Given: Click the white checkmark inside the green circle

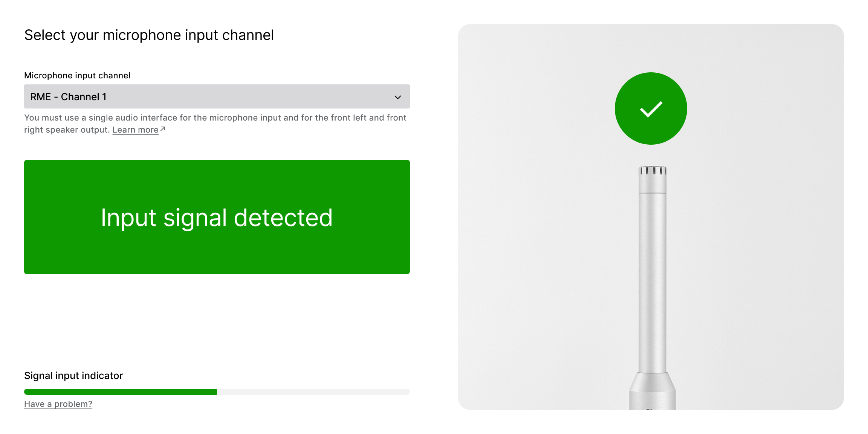Looking at the screenshot, I should 651,109.
